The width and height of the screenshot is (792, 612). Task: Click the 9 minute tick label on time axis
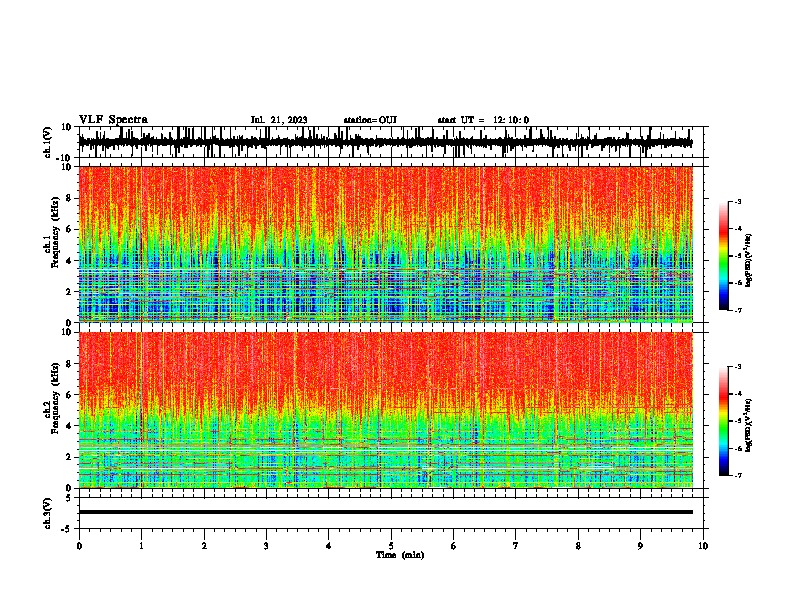pyautogui.click(x=640, y=546)
